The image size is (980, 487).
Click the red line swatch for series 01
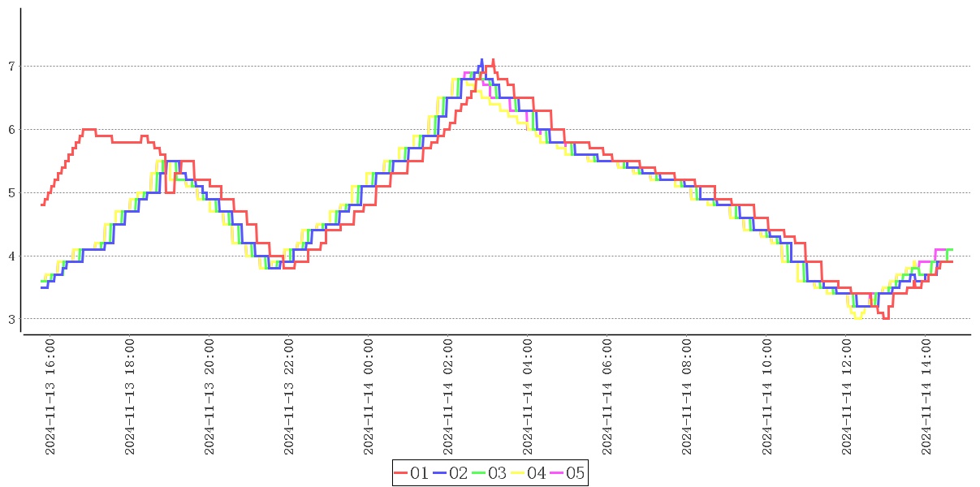point(401,473)
